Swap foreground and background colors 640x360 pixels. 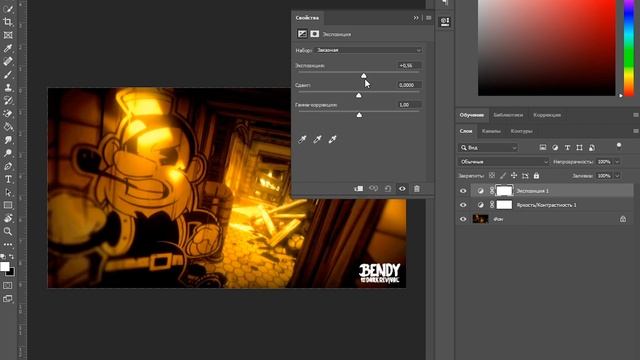12,257
